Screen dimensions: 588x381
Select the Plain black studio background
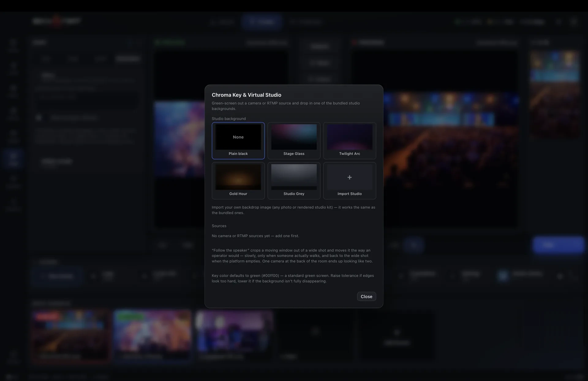click(x=238, y=141)
